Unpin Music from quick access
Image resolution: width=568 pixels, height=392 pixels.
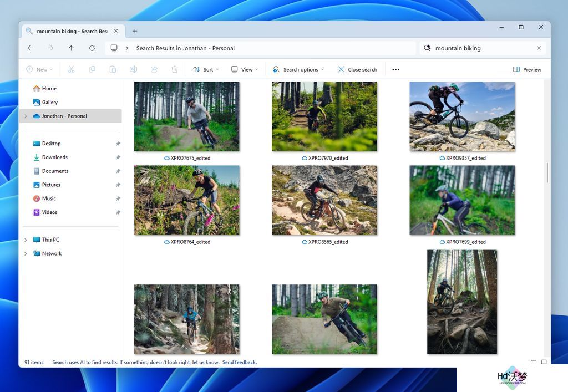[118, 198]
